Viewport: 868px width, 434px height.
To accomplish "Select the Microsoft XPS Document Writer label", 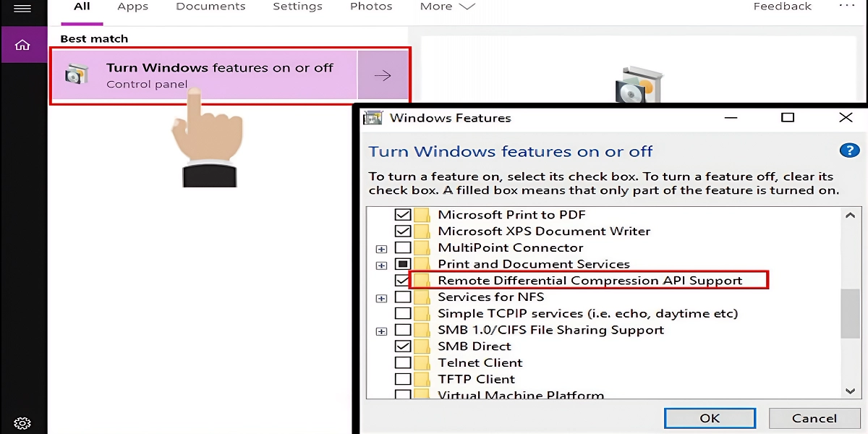I will (x=544, y=231).
